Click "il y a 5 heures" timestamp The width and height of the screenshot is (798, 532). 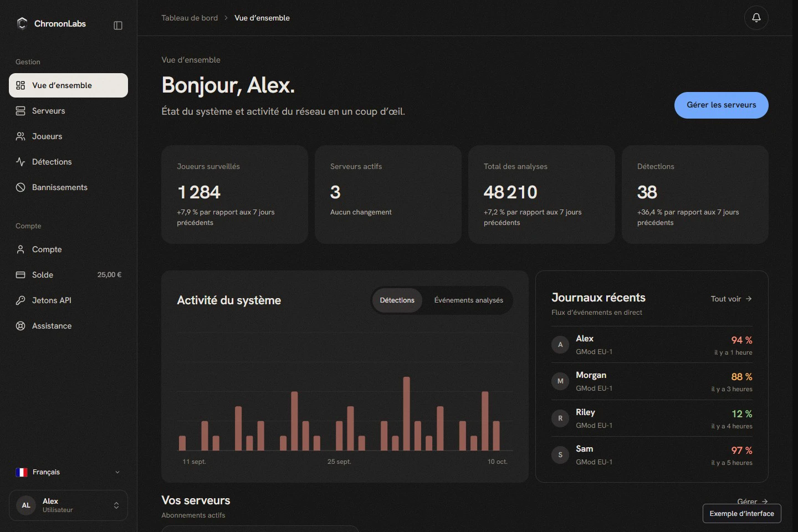[x=731, y=463]
